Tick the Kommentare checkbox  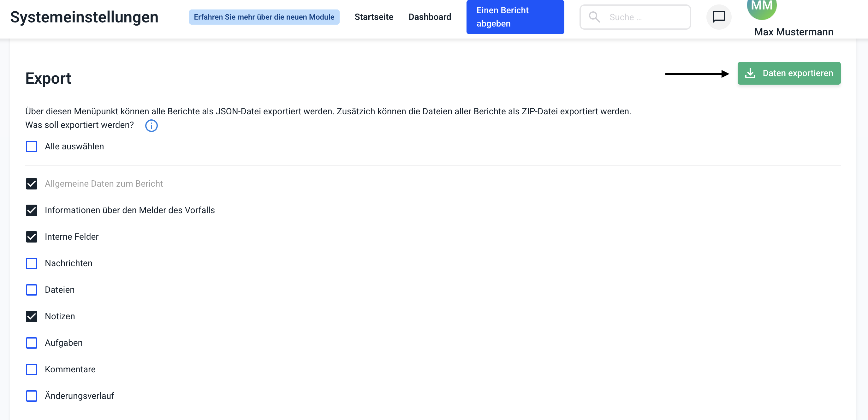32,369
